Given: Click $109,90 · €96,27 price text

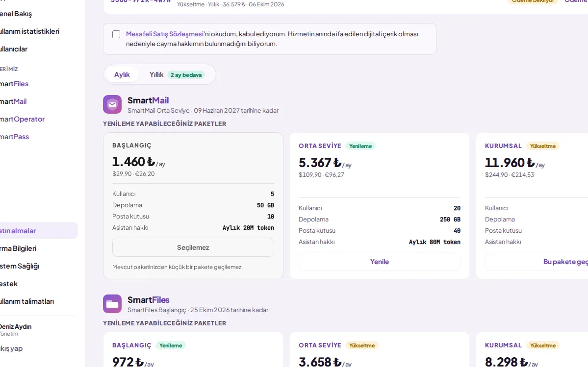Looking at the screenshot, I should [321, 174].
